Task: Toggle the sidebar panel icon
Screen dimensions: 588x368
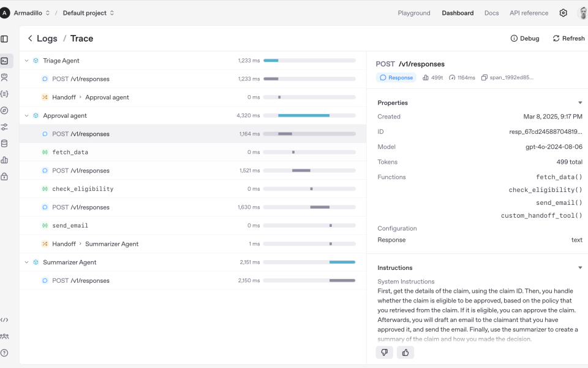Action: point(4,39)
